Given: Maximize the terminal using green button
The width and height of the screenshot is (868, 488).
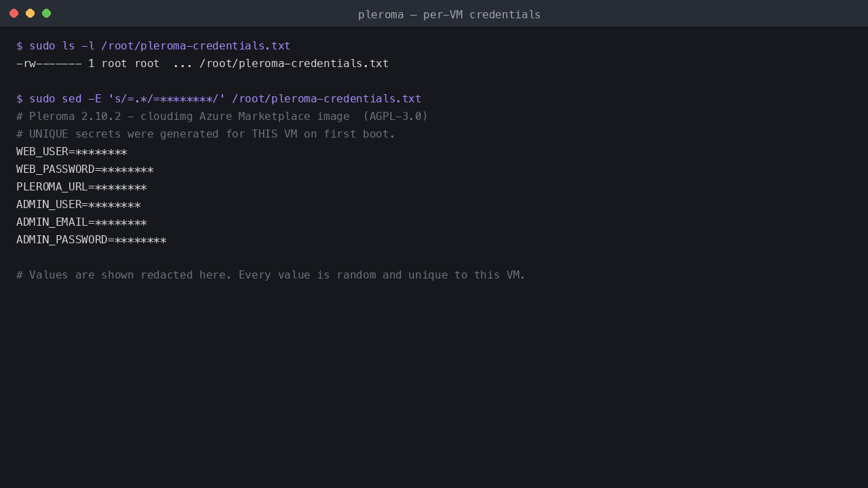Looking at the screenshot, I should pos(46,14).
